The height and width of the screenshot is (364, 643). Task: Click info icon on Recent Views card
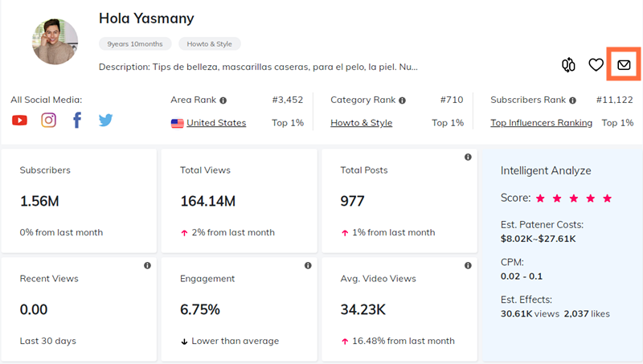click(147, 265)
